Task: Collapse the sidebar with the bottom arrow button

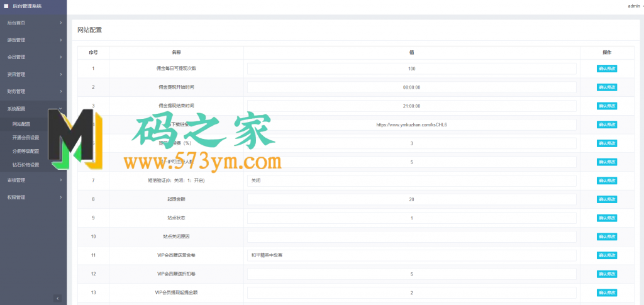Action: (58, 299)
